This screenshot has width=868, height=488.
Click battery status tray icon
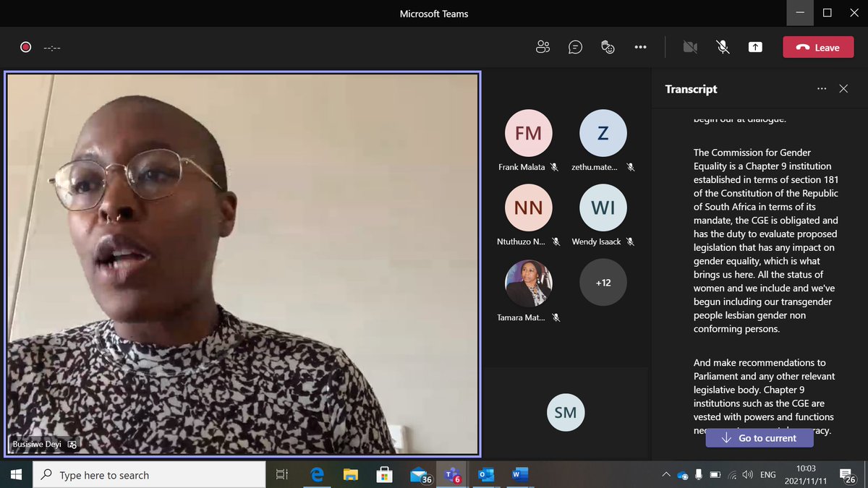(715, 475)
